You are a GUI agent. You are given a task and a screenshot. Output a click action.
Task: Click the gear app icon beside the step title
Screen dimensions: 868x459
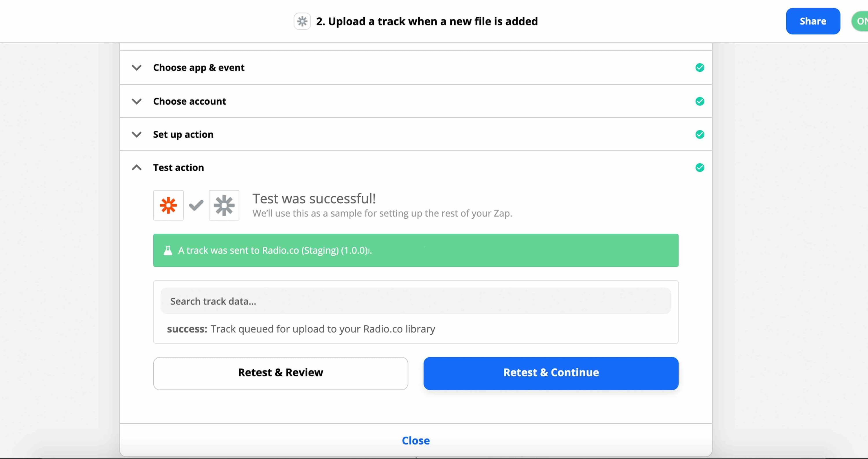pos(302,21)
